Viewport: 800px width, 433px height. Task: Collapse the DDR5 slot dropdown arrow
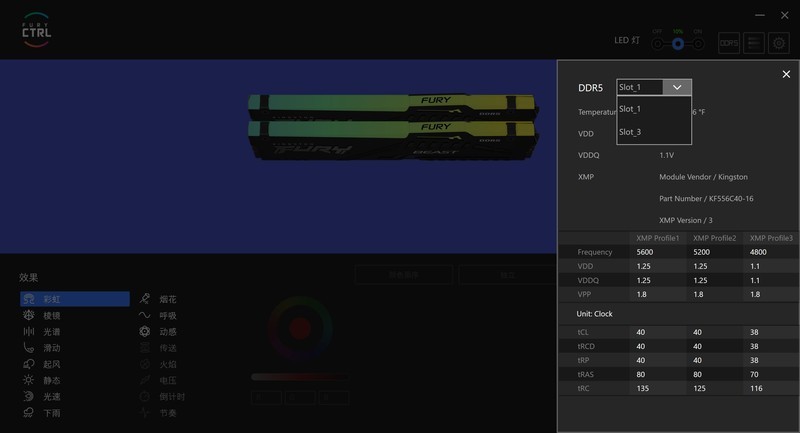point(677,87)
